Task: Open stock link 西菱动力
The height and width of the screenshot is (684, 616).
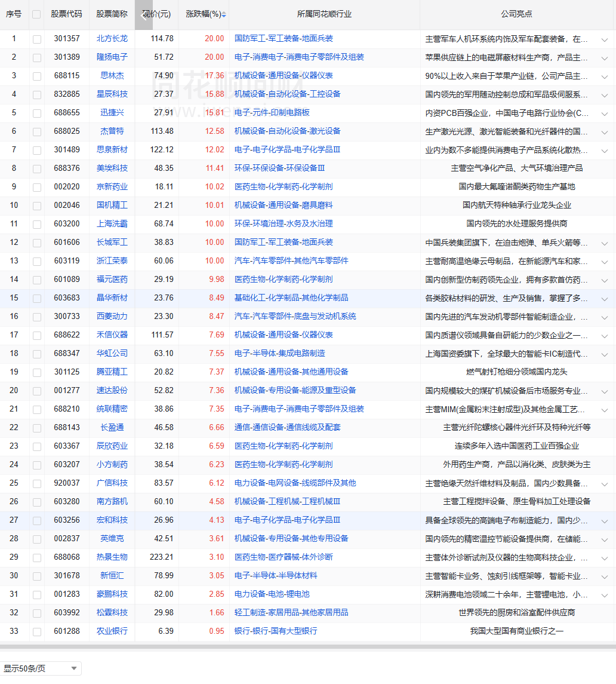Action: pos(112,316)
